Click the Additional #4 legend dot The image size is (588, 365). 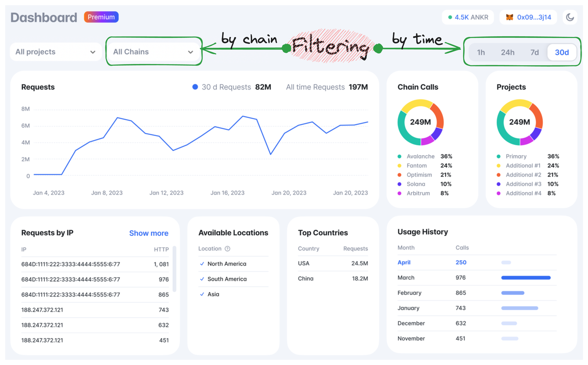tap(498, 193)
